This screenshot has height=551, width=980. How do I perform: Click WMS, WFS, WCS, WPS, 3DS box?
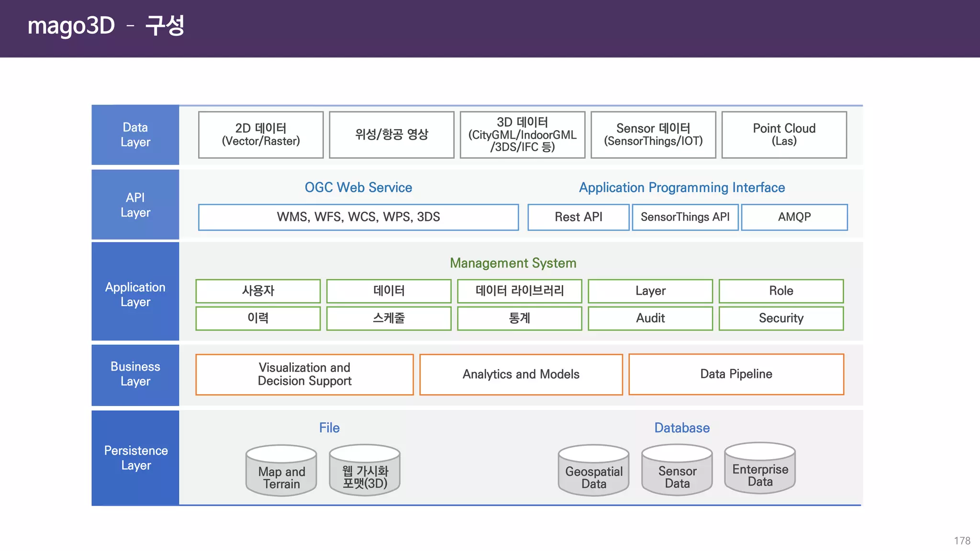(x=358, y=217)
